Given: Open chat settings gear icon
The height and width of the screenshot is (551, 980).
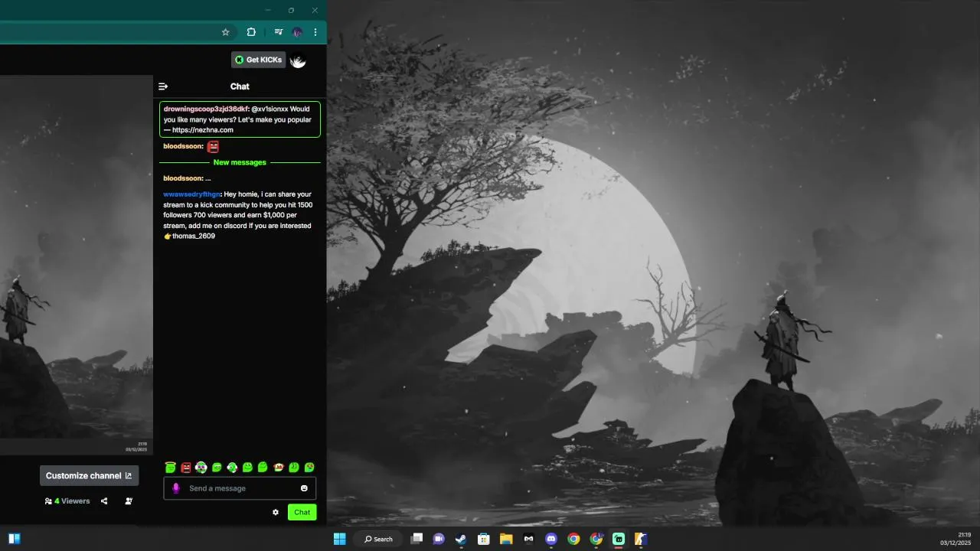Looking at the screenshot, I should [x=276, y=512].
